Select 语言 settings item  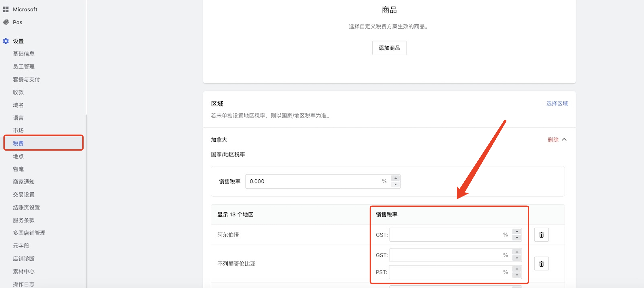coord(18,118)
